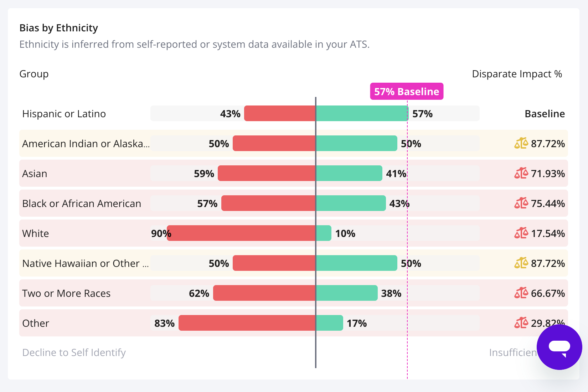Click the 71.93% disparate impact value for Asian

coord(548,174)
